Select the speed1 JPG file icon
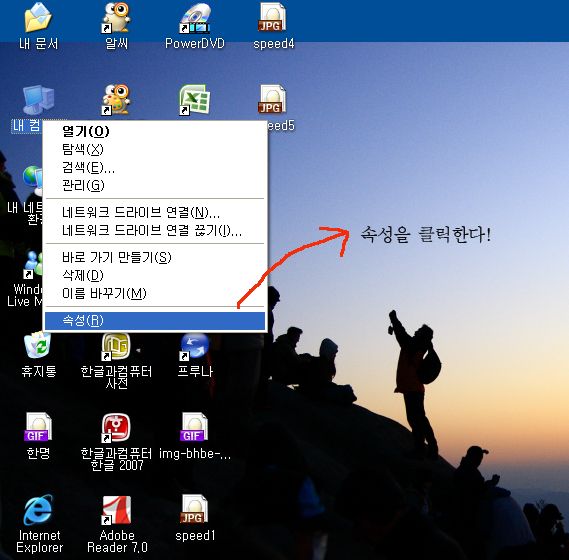 click(x=195, y=509)
